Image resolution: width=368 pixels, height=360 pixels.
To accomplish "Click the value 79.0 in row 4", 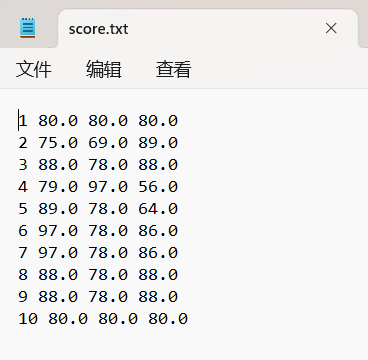I will [58, 187].
